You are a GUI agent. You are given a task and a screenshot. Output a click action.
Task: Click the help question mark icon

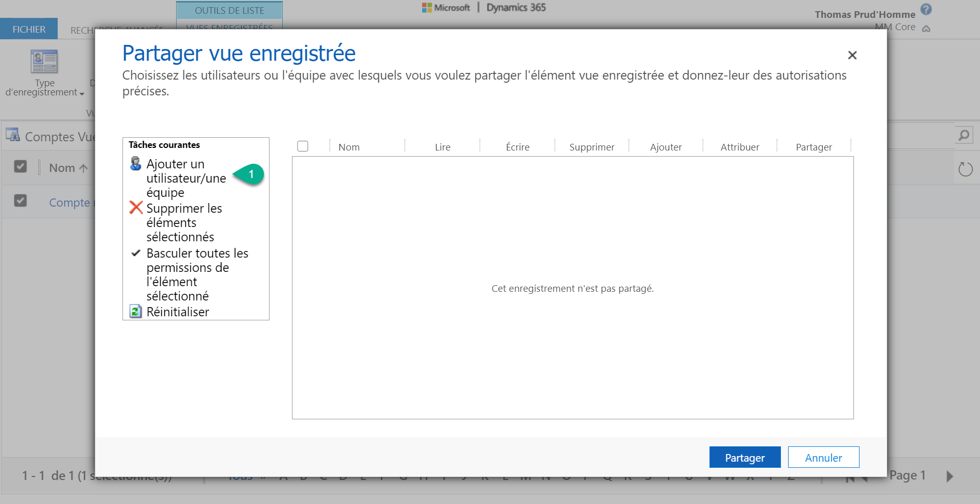point(926,10)
